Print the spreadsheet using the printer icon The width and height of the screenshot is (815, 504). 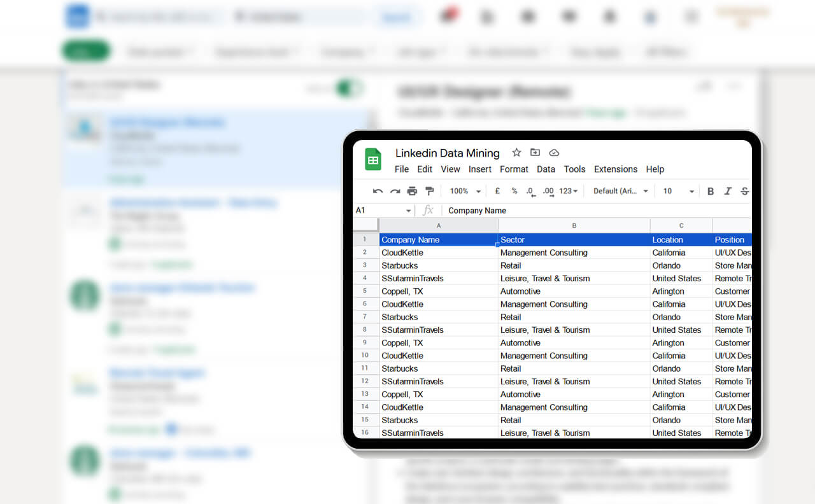[412, 191]
